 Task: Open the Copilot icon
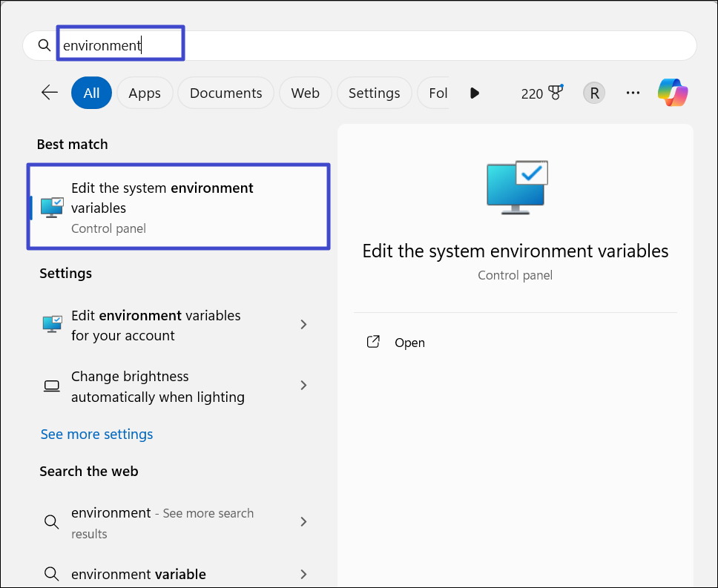coord(673,93)
